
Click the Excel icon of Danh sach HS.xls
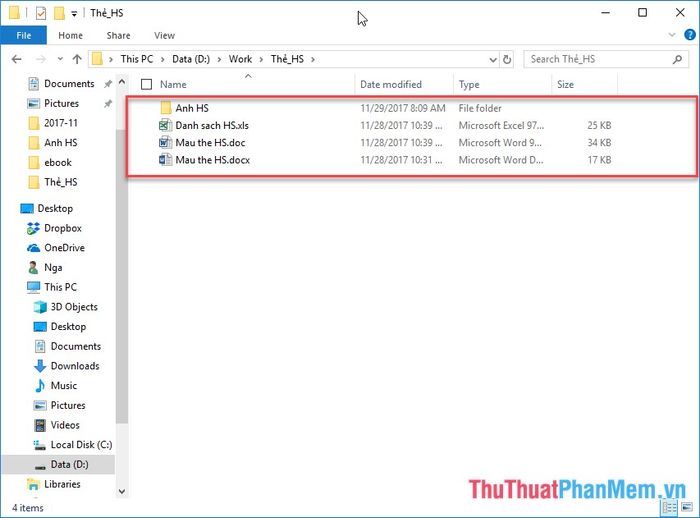[x=166, y=126]
